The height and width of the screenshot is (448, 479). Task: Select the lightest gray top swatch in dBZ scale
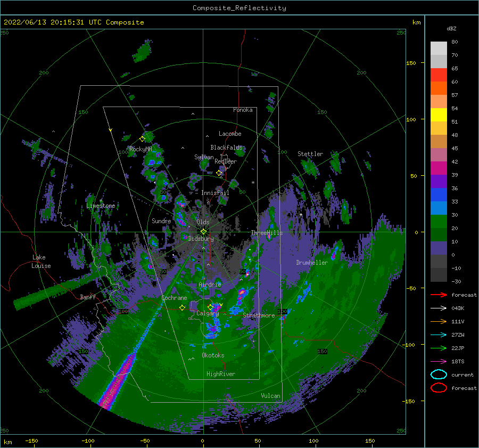(x=439, y=48)
